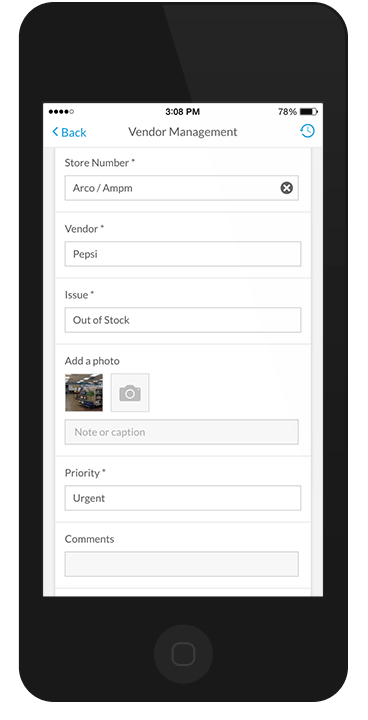368x720 pixels.
Task: Tap the camera icon to add photo
Action: tap(130, 393)
